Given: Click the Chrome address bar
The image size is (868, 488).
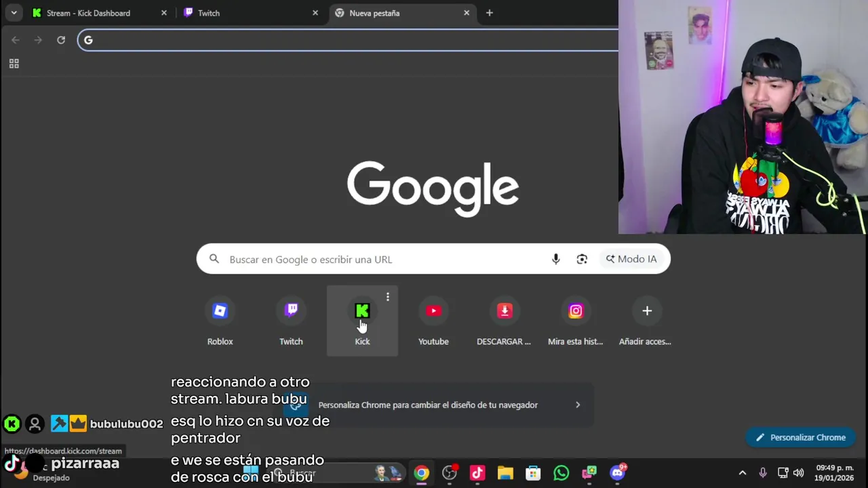Looking at the screenshot, I should click(x=348, y=40).
